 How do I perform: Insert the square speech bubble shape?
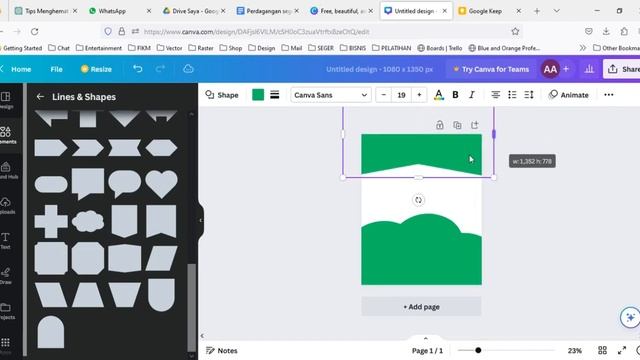[x=88, y=184]
